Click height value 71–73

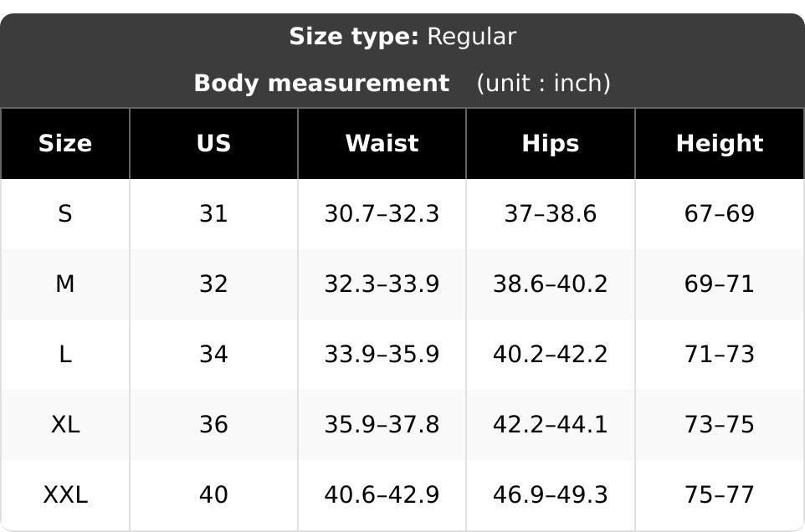(x=720, y=354)
